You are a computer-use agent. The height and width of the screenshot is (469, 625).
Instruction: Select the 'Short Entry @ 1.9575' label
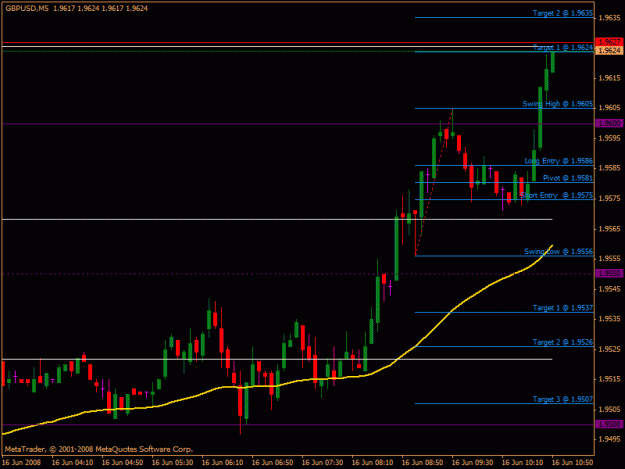(556, 195)
